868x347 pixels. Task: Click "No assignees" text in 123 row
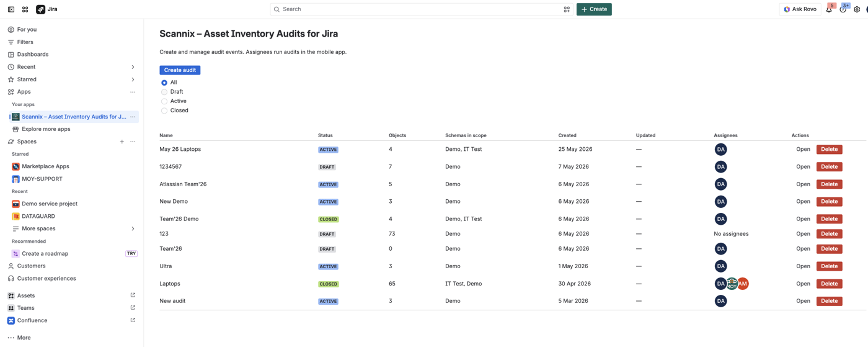(x=731, y=234)
